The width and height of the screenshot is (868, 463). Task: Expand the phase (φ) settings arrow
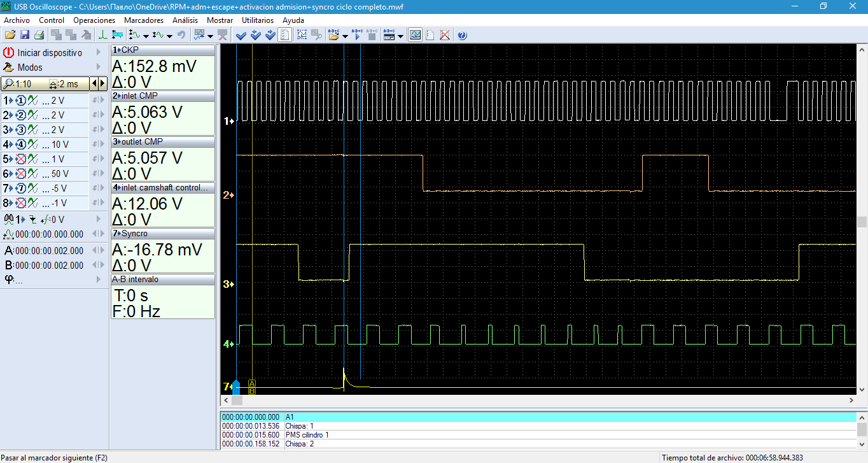tap(99, 280)
